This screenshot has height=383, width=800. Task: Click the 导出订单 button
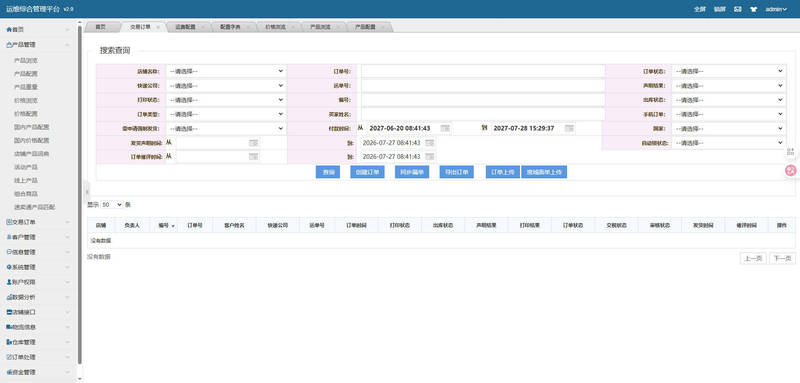(x=457, y=172)
